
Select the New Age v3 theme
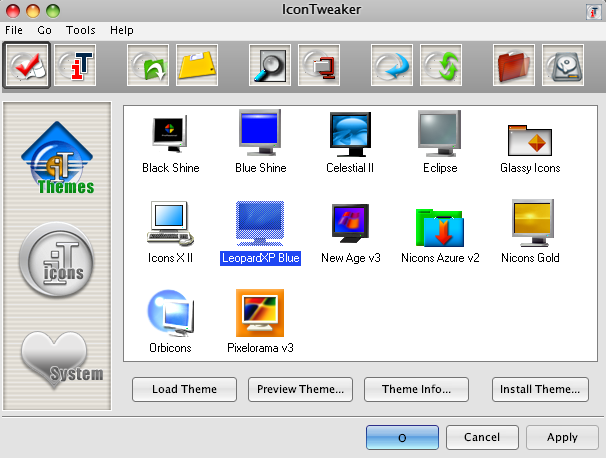351,233
